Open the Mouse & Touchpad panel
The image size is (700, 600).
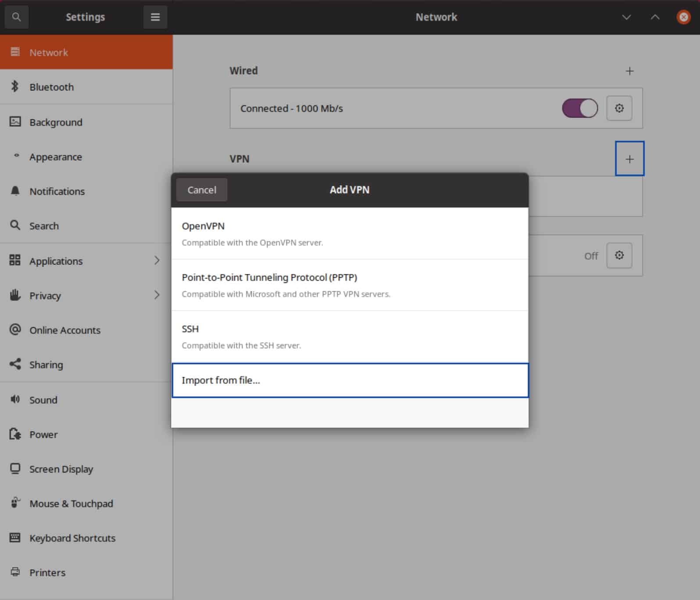tap(86, 504)
